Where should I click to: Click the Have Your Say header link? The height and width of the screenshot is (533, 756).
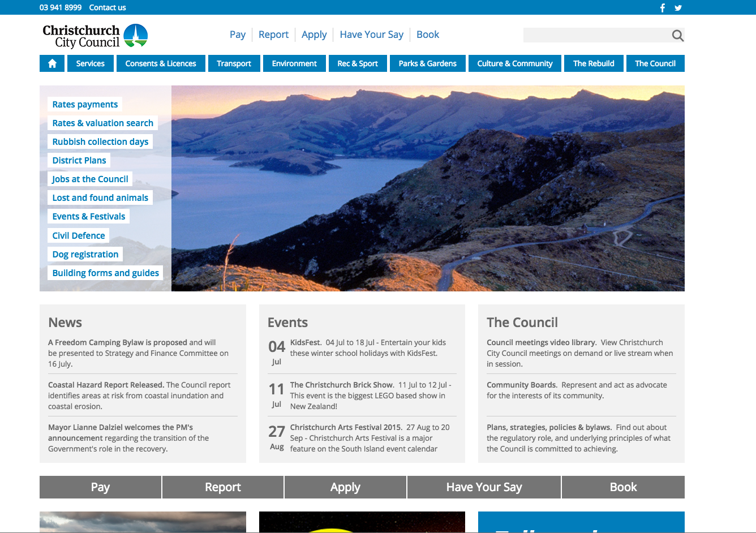pyautogui.click(x=371, y=35)
